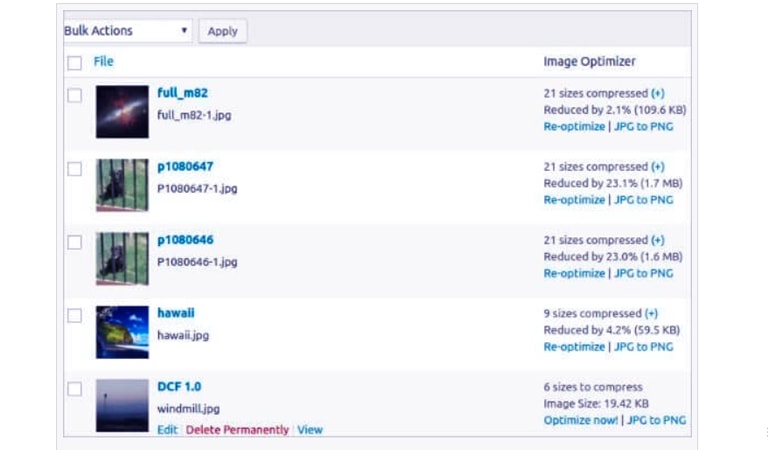Click 'Reduced by 23.1% (1.7 MB)' text

point(613,183)
